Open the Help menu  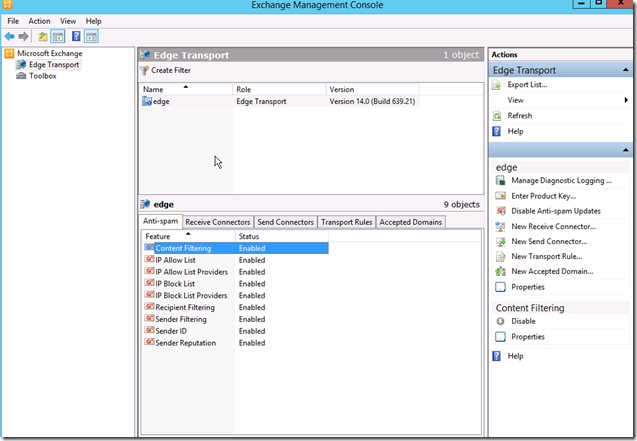coord(93,21)
